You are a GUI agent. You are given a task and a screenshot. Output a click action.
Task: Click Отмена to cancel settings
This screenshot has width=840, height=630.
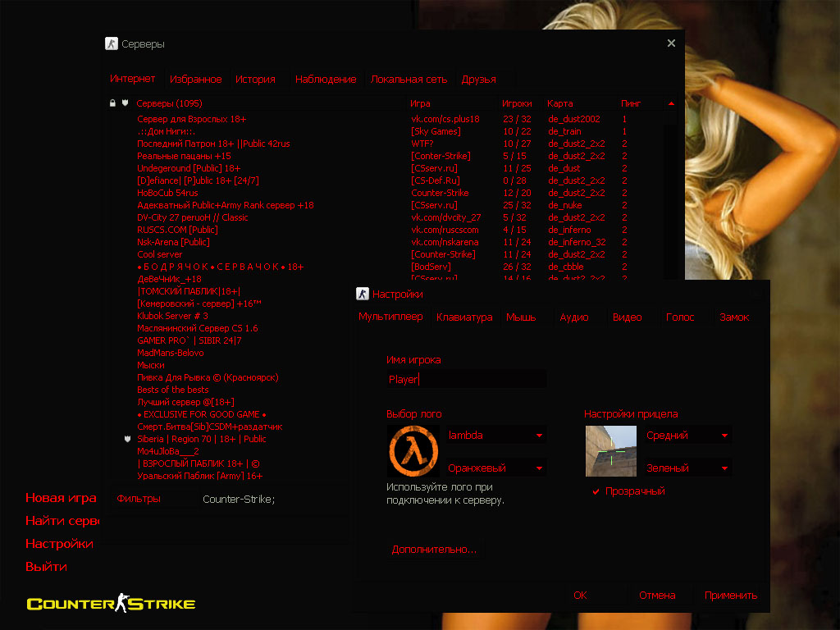[657, 596]
